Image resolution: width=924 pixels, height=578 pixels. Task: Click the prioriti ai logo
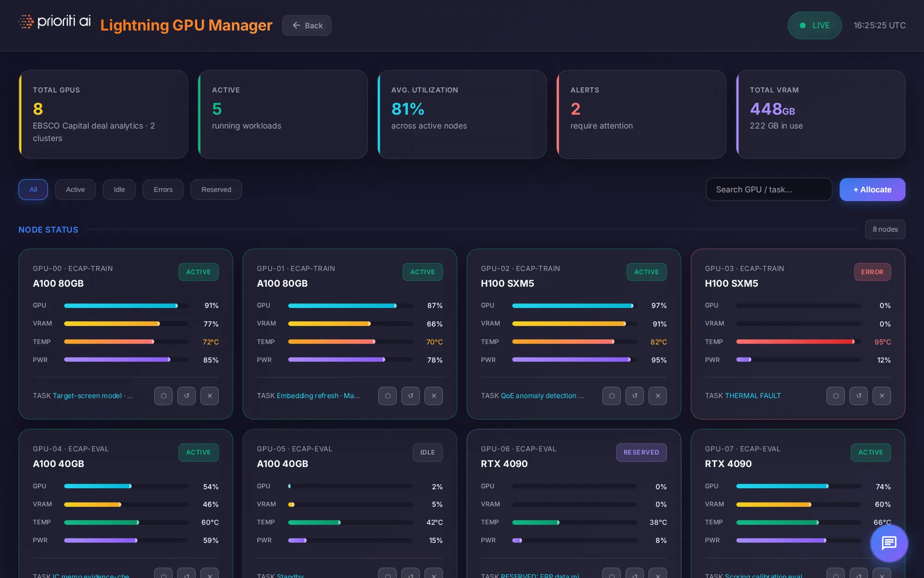pos(55,22)
